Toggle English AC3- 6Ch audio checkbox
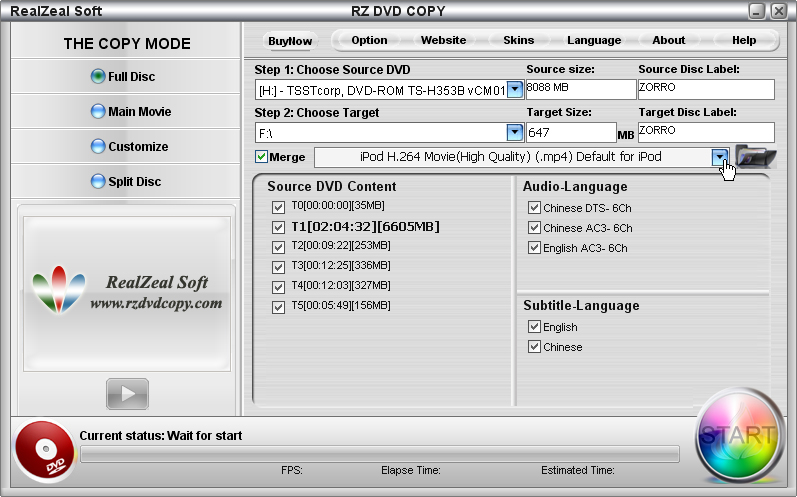Viewport: 797px width, 497px height. click(534, 247)
